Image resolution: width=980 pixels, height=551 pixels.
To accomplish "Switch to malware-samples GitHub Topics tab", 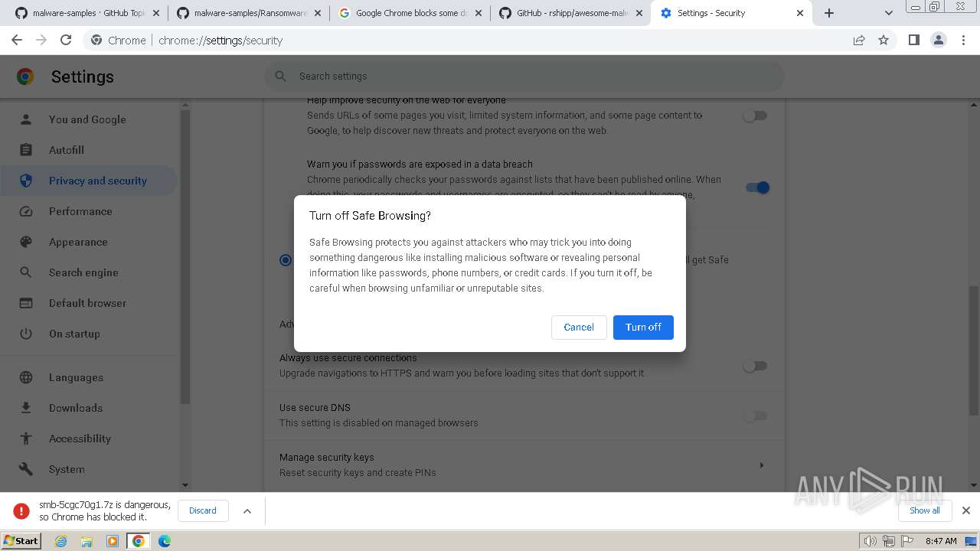I will click(87, 13).
